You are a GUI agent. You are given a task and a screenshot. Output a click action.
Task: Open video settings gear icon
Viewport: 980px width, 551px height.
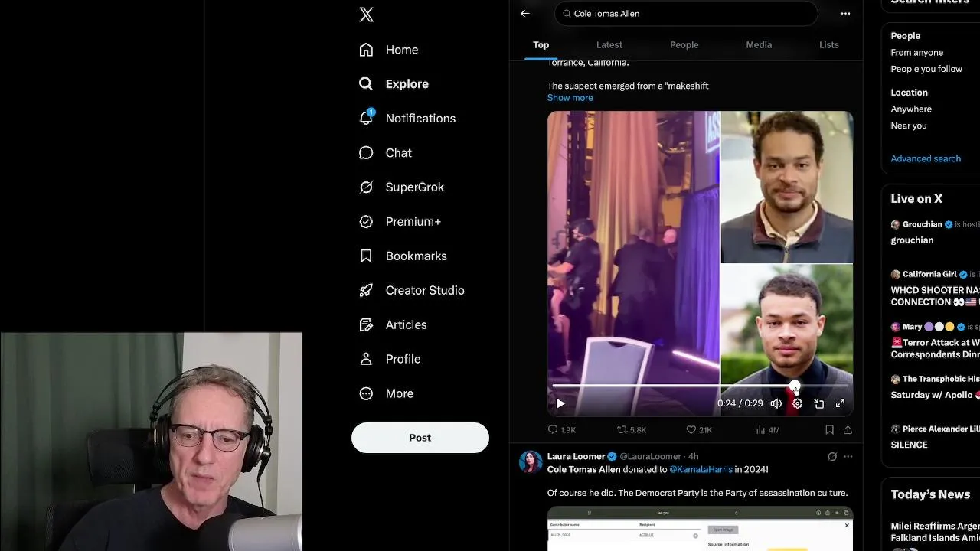pyautogui.click(x=797, y=403)
